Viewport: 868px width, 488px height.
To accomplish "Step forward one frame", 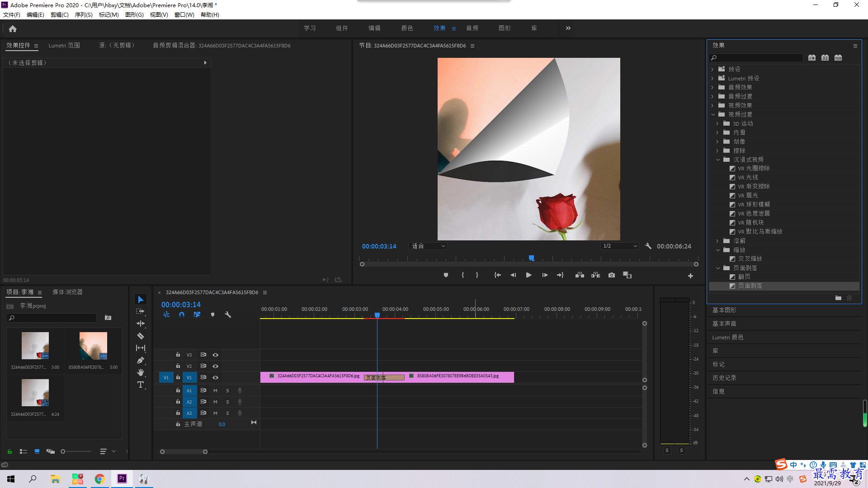I will 545,275.
